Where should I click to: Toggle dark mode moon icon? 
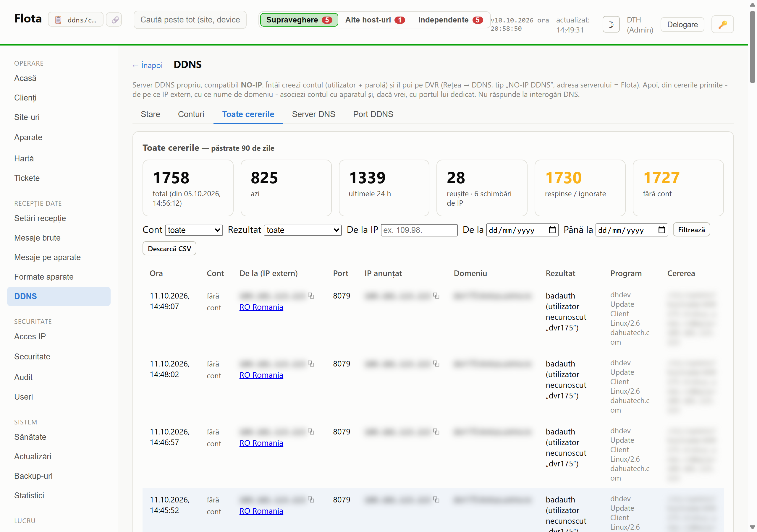coord(611,25)
